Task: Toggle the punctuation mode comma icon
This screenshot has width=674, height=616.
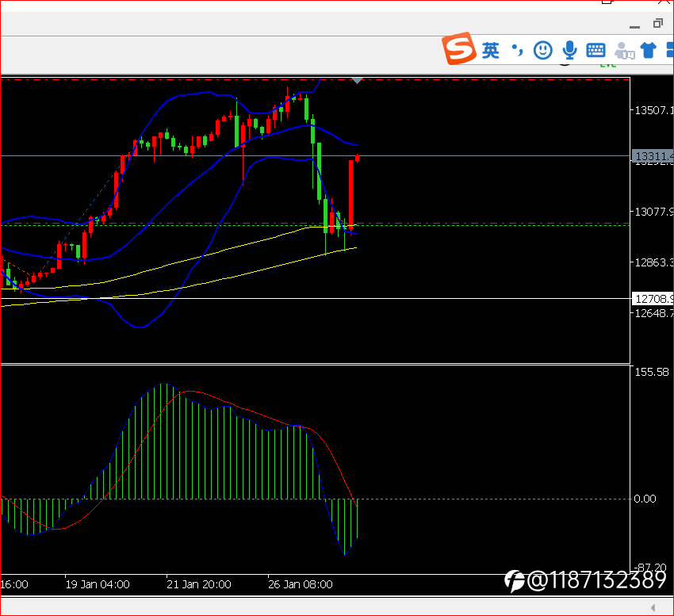Action: (x=517, y=50)
